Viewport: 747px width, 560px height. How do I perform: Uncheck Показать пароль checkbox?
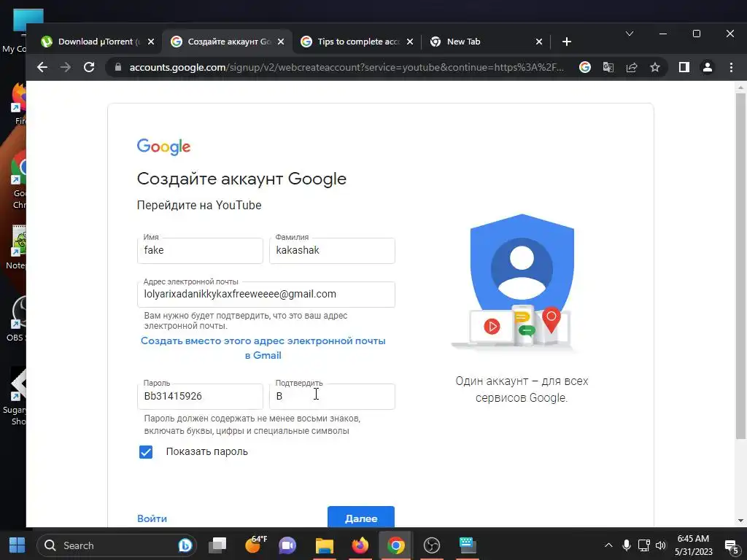coord(146,452)
